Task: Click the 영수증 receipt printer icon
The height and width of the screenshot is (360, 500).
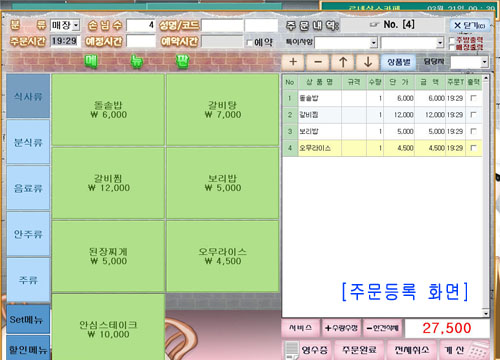Action: click(x=292, y=350)
